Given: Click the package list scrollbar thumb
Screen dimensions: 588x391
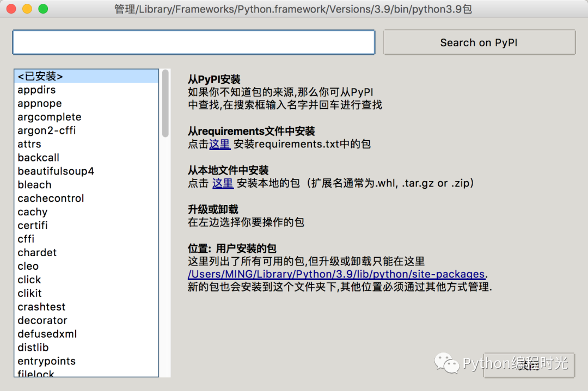Looking at the screenshot, I should (166, 103).
